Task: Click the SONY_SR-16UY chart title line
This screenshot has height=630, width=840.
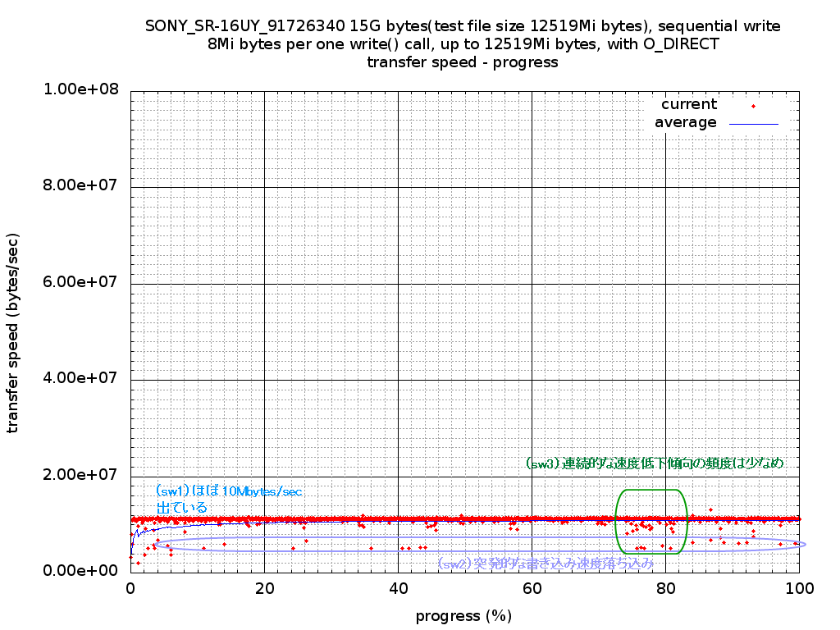Action: pos(463,25)
